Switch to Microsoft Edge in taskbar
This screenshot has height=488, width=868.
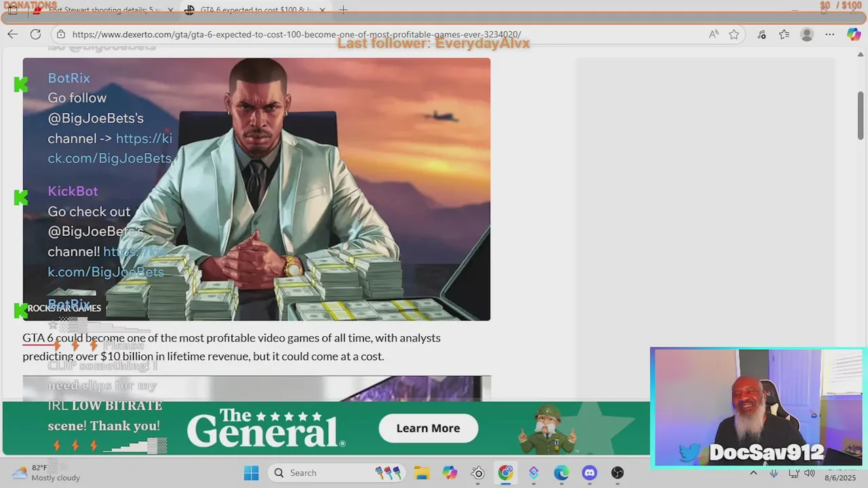pyautogui.click(x=561, y=473)
